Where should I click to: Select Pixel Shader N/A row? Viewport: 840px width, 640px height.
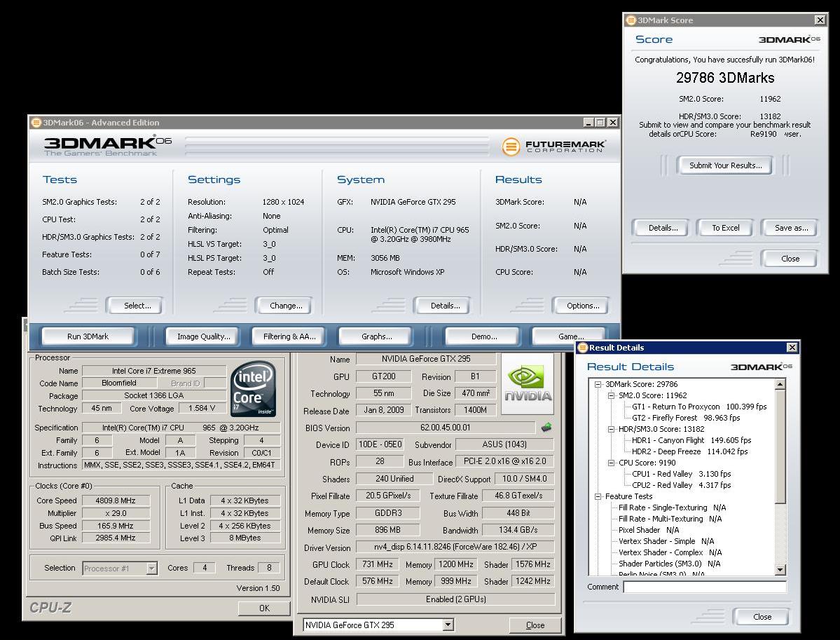click(649, 531)
